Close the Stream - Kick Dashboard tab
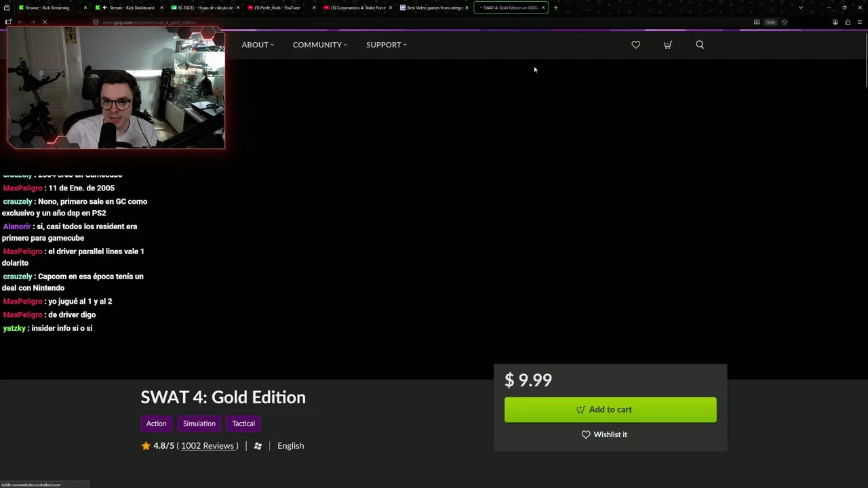The width and height of the screenshot is (868, 488). tap(161, 7)
